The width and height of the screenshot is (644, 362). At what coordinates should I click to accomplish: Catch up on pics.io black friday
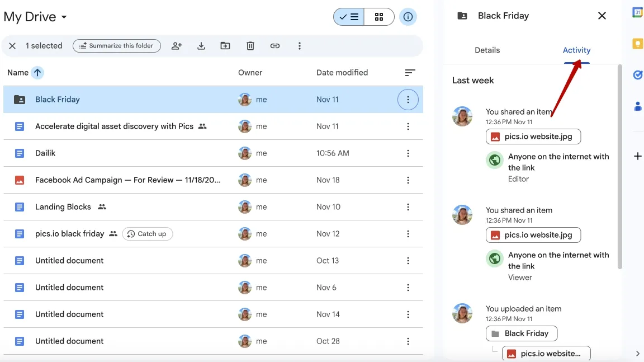pyautogui.click(x=147, y=233)
